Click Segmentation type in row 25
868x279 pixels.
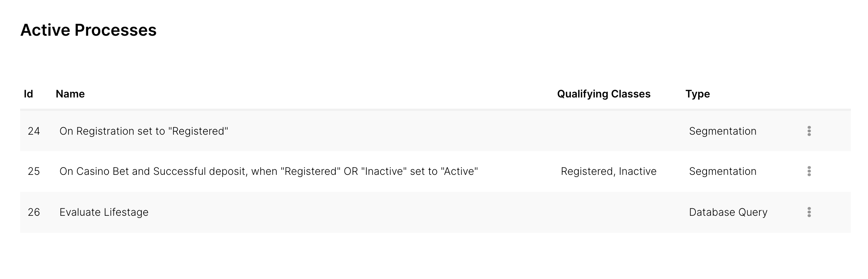[x=722, y=171]
